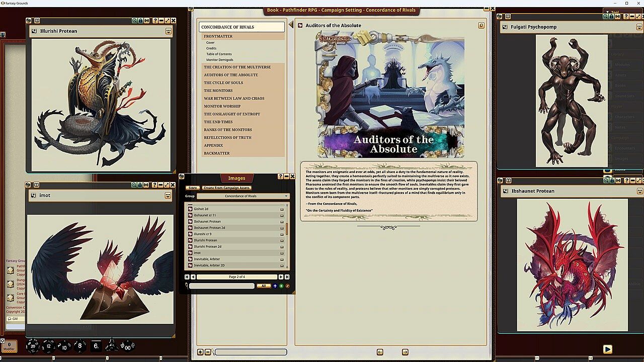Open Illurishi Protean record menu button
This screenshot has height=362, width=644.
click(169, 31)
